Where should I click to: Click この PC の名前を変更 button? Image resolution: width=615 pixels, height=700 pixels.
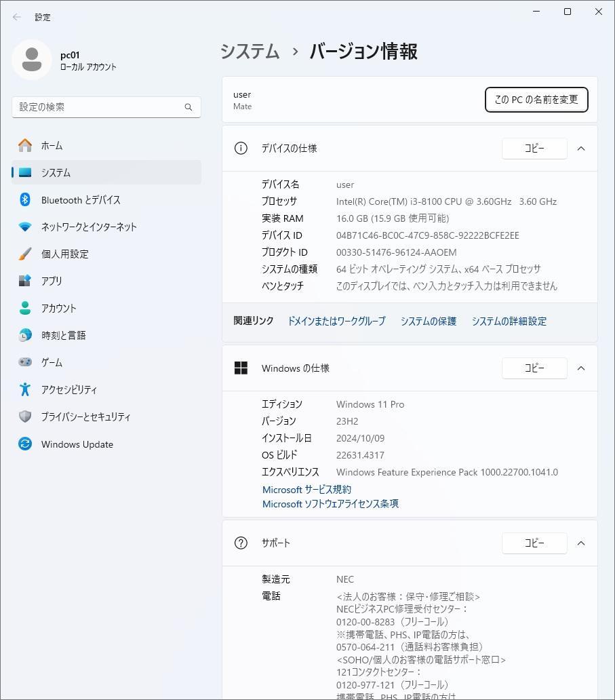pyautogui.click(x=536, y=100)
